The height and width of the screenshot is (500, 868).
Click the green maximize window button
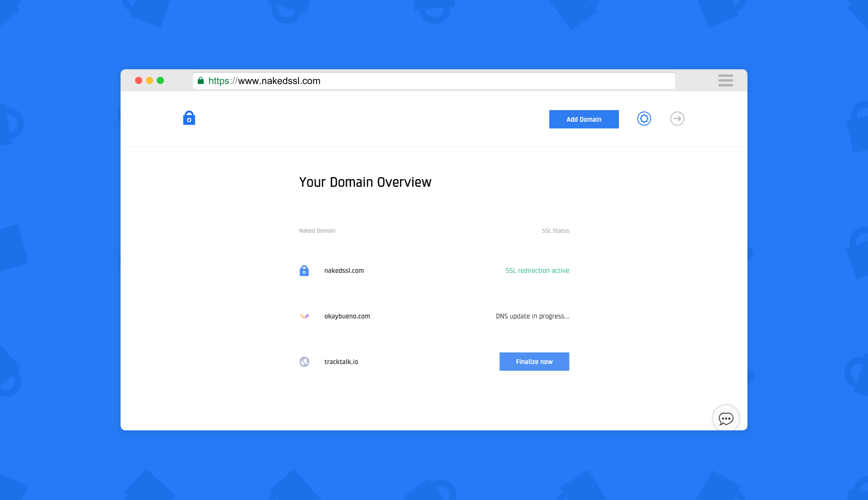click(x=160, y=80)
